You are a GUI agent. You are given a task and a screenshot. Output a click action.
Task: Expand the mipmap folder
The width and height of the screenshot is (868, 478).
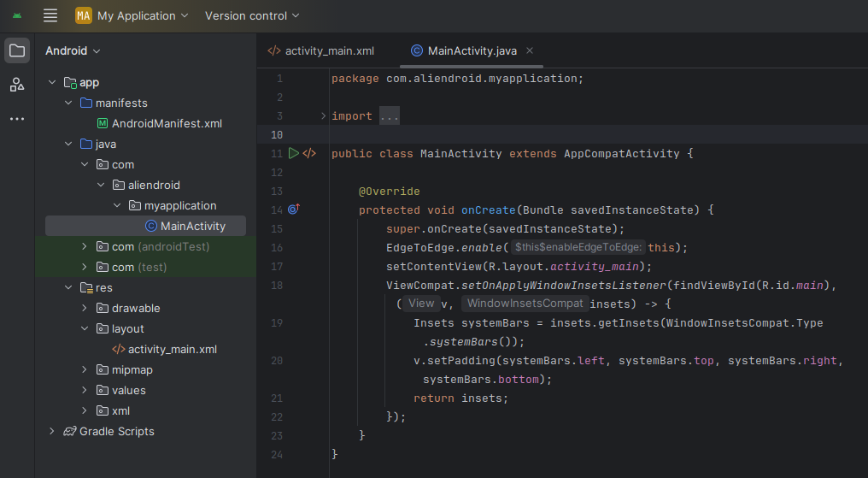84,369
